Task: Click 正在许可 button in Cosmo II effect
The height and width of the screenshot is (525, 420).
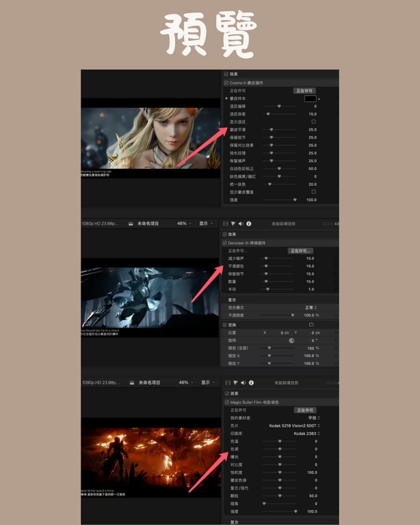Action: [x=304, y=91]
